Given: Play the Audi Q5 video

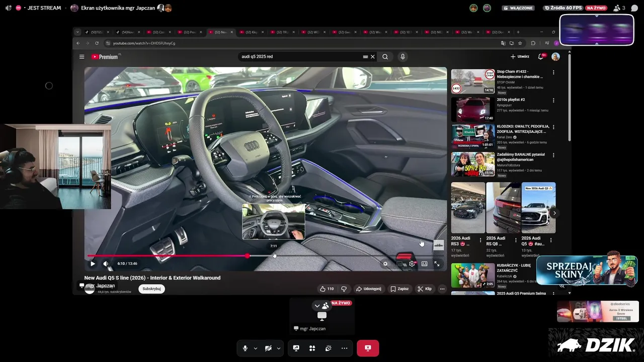Looking at the screenshot, I should pyautogui.click(x=93, y=263).
